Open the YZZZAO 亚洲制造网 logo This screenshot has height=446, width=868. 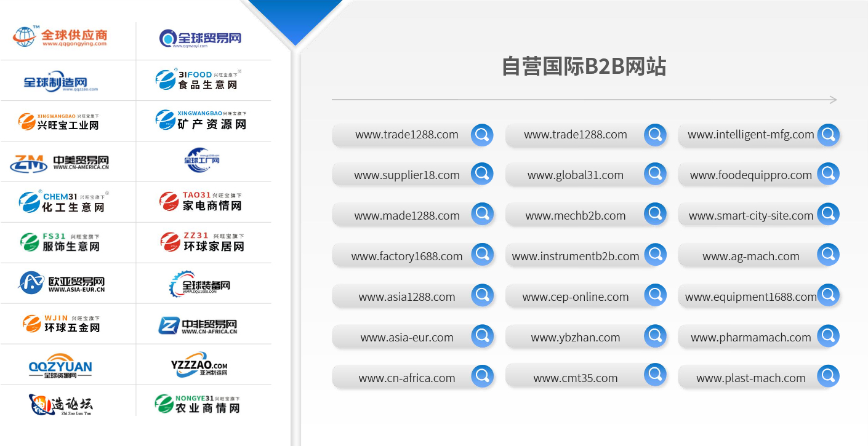199,364
